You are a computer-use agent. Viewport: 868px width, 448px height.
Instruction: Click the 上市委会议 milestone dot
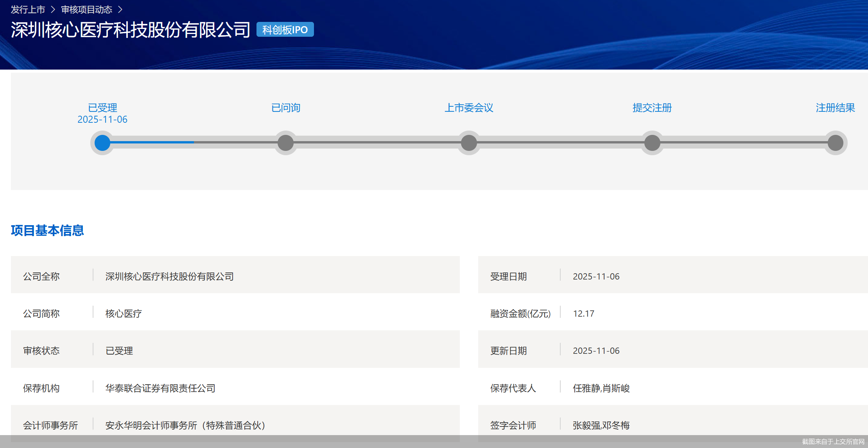coord(469,143)
